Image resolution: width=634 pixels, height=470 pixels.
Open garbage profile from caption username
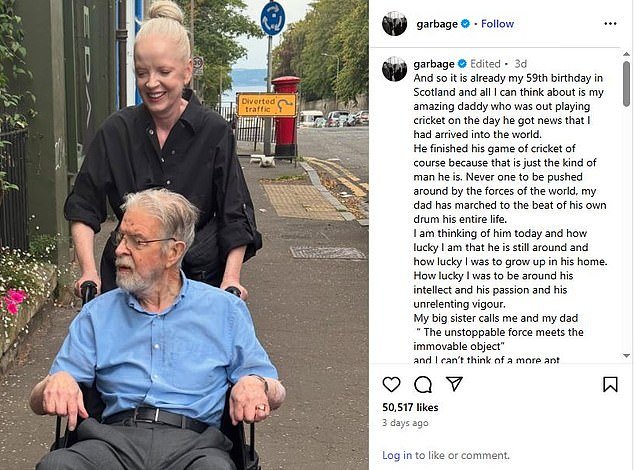point(434,64)
